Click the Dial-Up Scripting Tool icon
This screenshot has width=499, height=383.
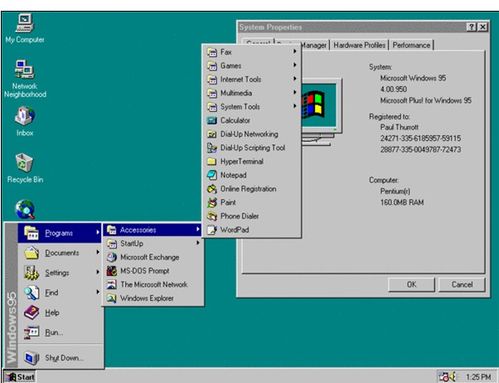tap(212, 148)
